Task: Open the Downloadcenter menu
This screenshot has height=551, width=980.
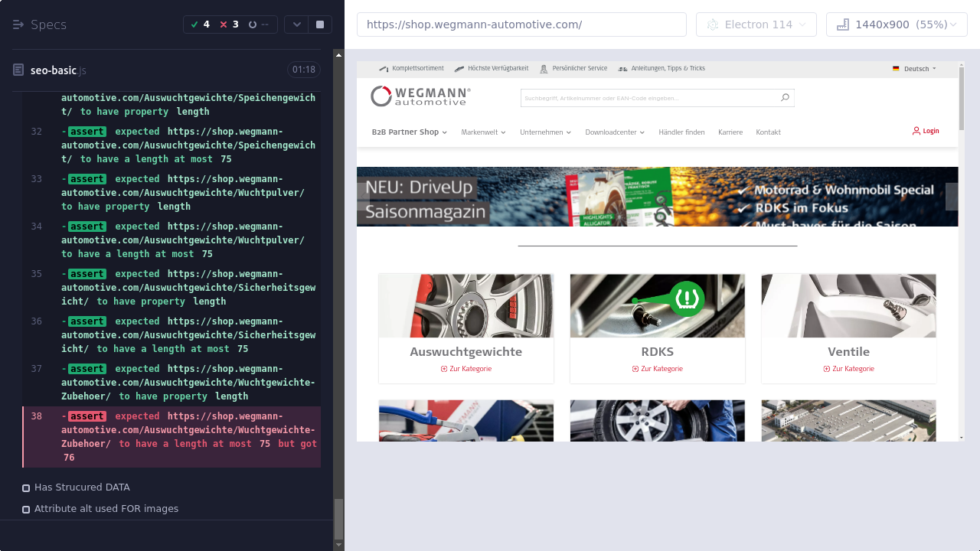Action: click(x=614, y=132)
